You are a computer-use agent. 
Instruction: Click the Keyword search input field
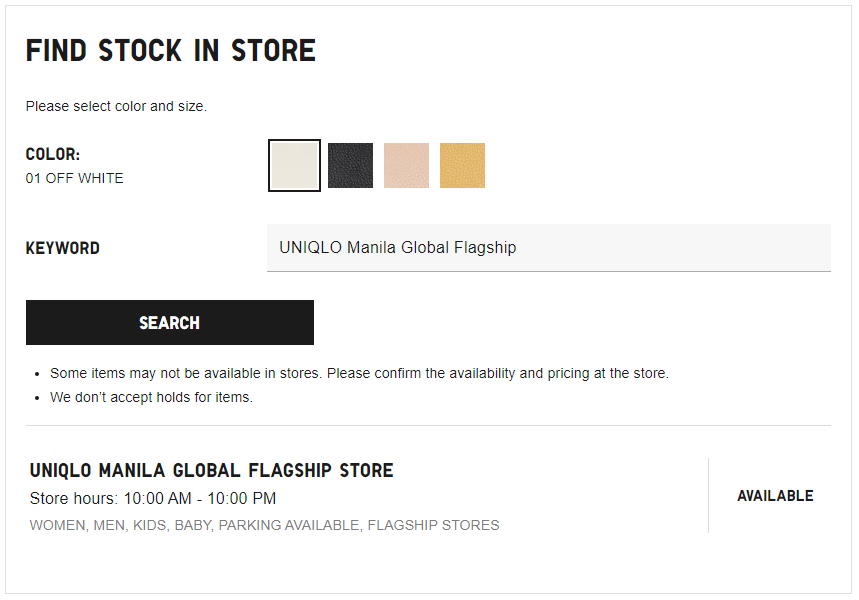tap(548, 248)
